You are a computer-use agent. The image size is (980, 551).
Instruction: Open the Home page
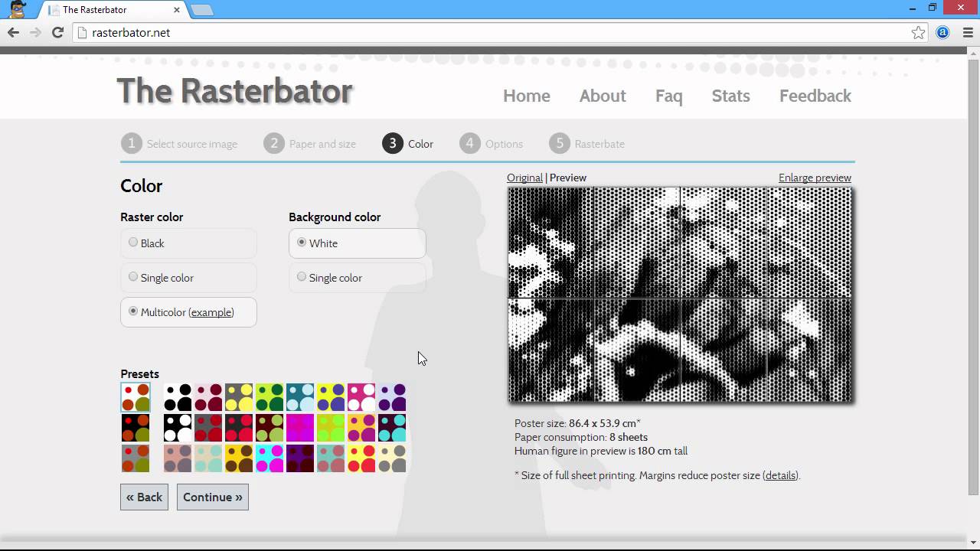point(527,96)
